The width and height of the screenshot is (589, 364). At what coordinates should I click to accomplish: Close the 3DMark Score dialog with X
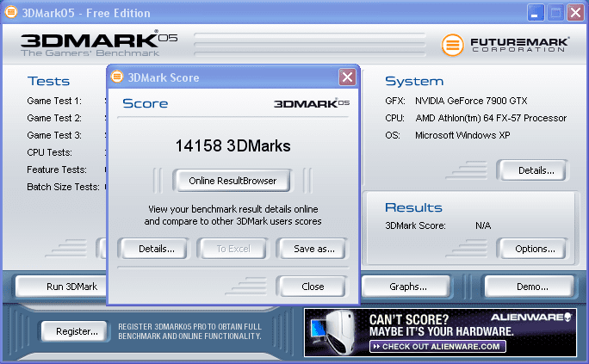click(348, 77)
